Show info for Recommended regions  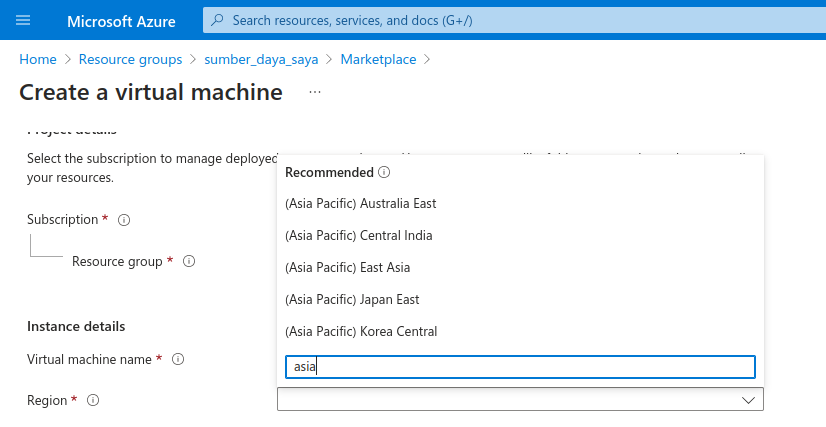(384, 172)
